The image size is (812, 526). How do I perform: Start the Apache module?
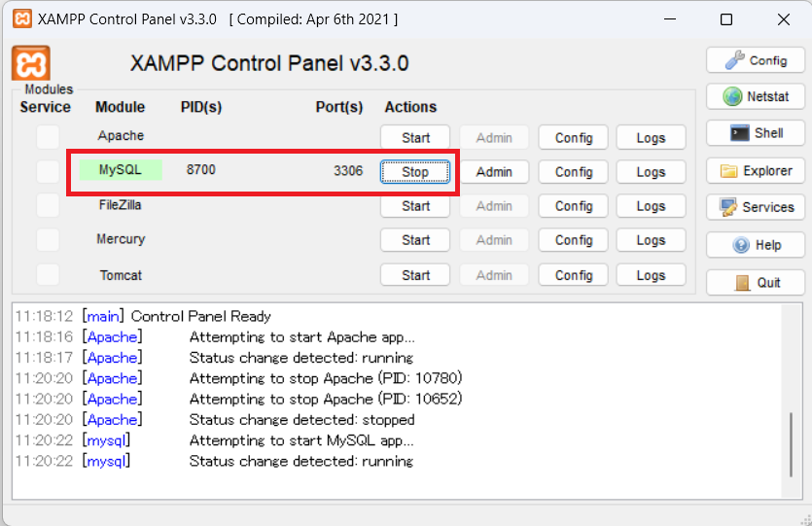(x=415, y=138)
